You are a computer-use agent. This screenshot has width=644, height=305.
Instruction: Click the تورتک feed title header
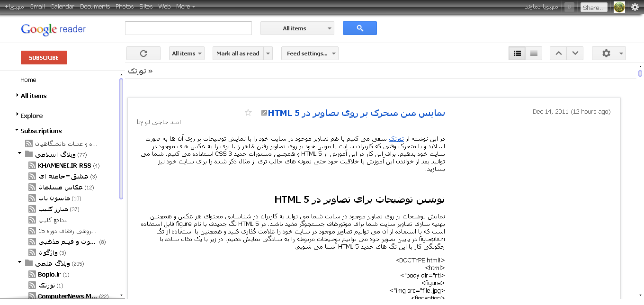141,71
